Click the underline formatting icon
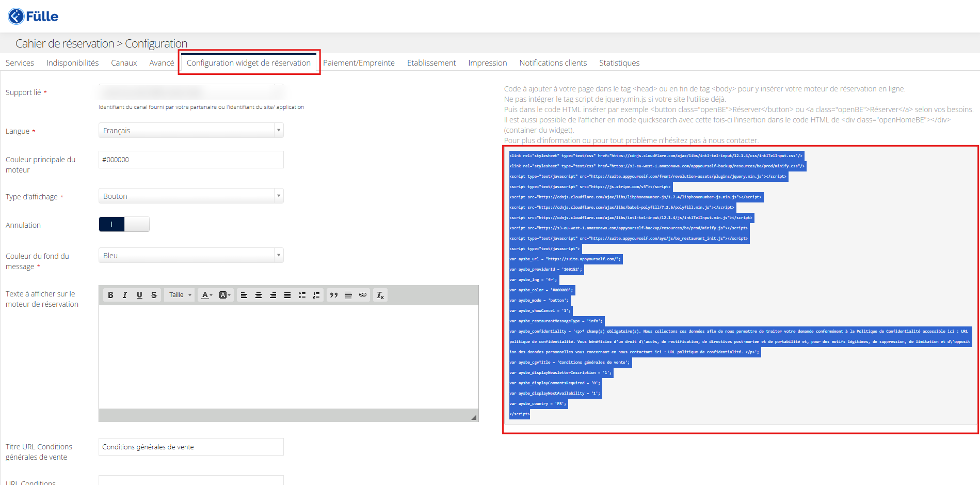980x485 pixels. point(139,295)
